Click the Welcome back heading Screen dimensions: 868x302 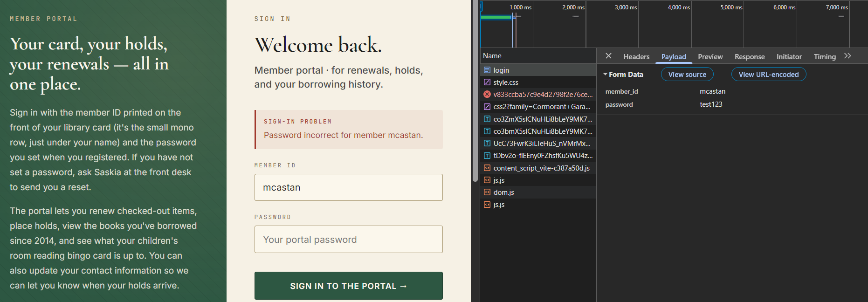318,45
